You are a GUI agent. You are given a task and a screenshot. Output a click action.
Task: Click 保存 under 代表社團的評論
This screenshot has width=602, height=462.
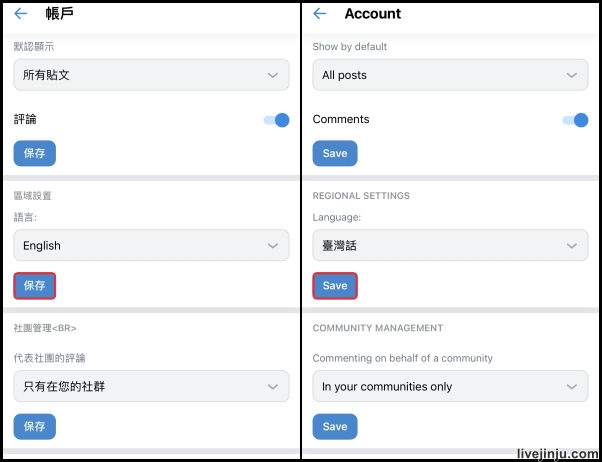35,427
